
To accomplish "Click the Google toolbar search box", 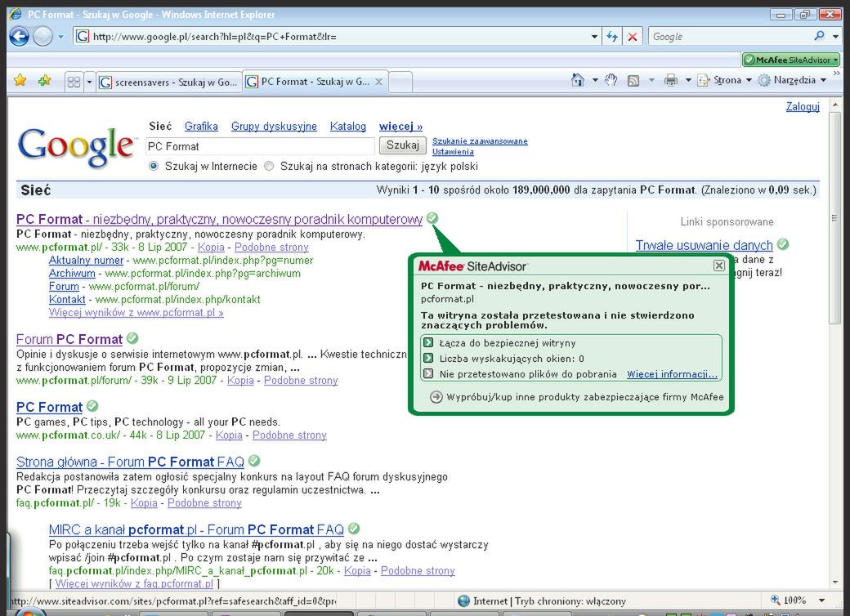I will pos(729,36).
